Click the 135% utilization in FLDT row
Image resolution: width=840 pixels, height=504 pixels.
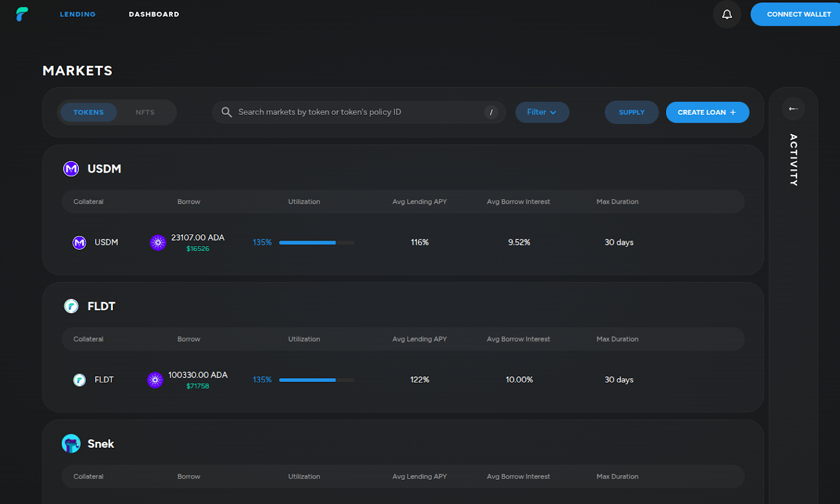(x=262, y=380)
